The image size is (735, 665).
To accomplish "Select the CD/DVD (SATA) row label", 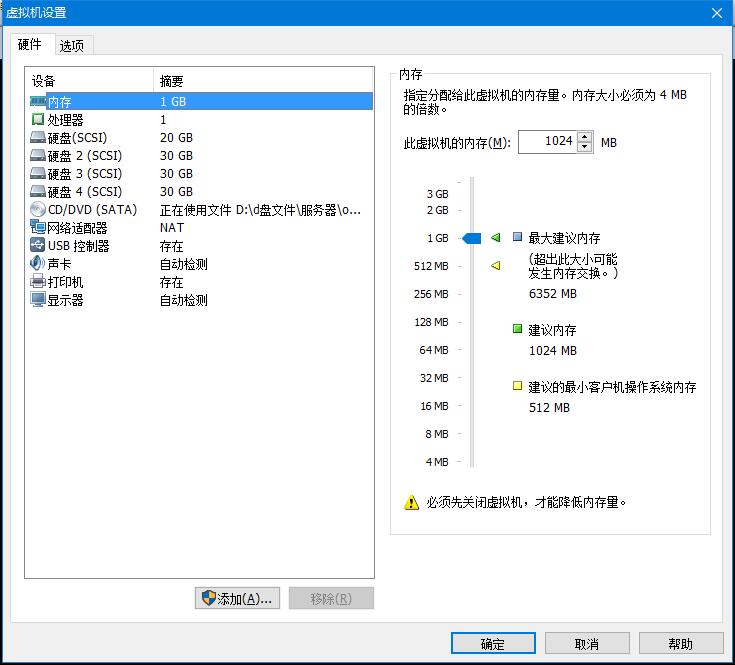I will 92,209.
